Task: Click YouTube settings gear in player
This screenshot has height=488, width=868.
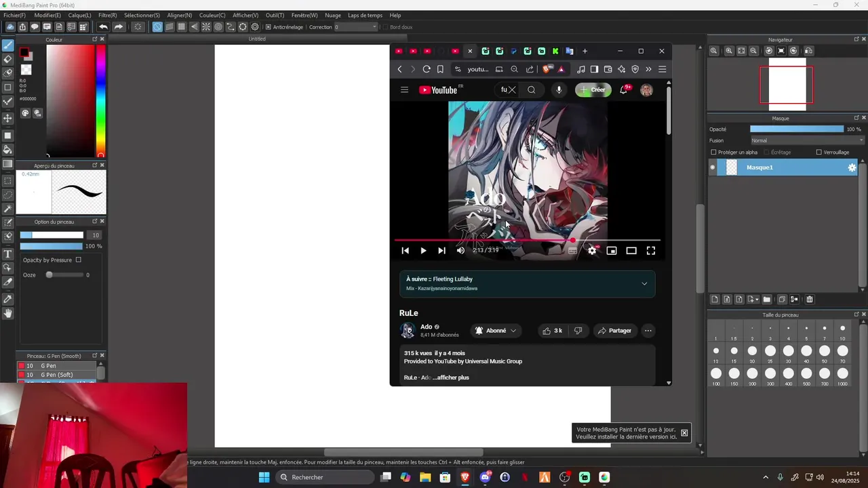Action: click(x=592, y=251)
